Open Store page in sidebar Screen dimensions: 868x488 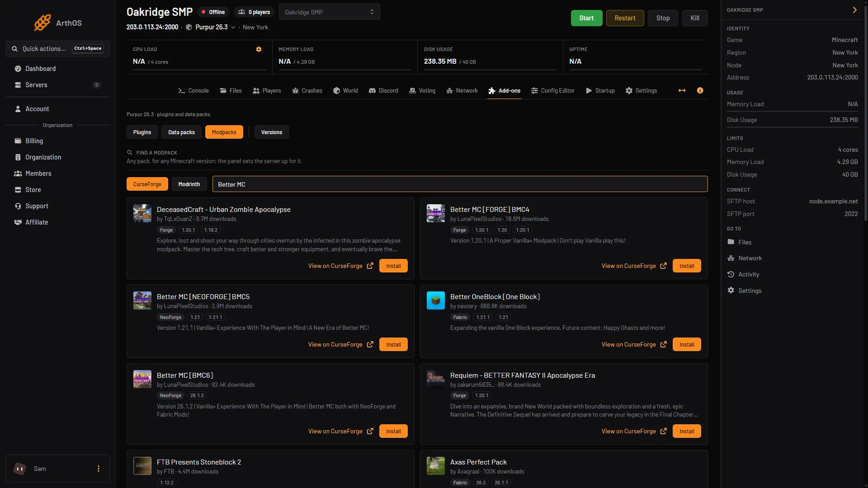[57, 190]
